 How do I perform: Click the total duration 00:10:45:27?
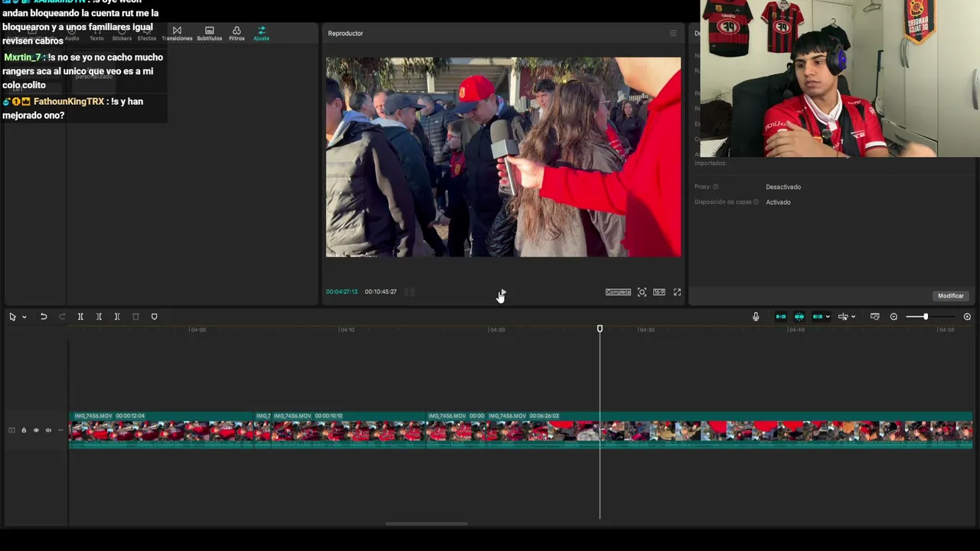point(381,292)
